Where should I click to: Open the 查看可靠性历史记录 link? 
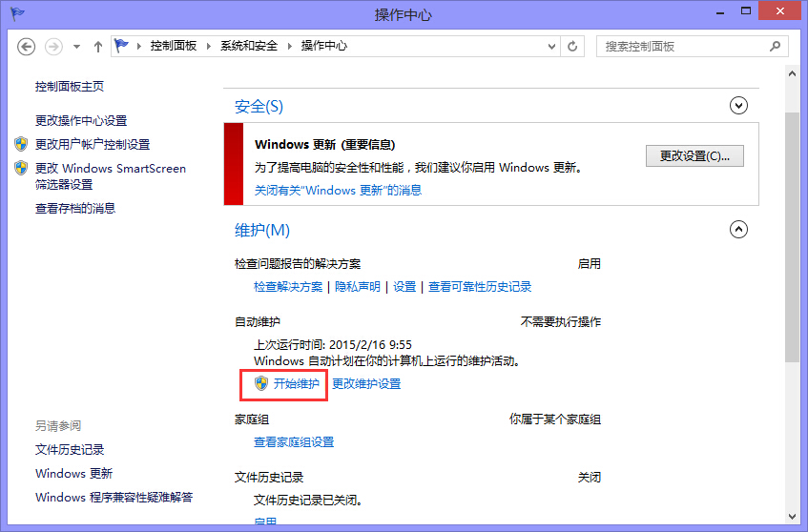[479, 287]
